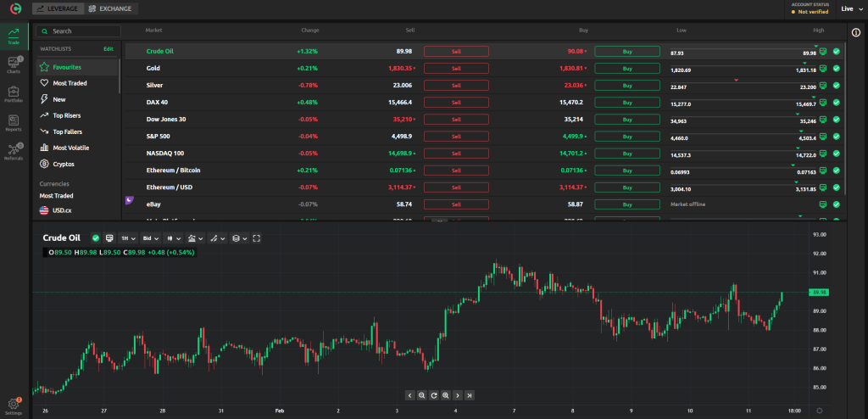
Task: Click the Search markets field
Action: click(x=80, y=31)
